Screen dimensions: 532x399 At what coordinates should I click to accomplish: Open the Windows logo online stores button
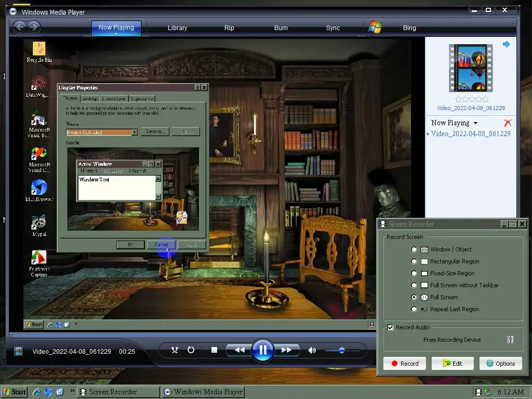375,27
